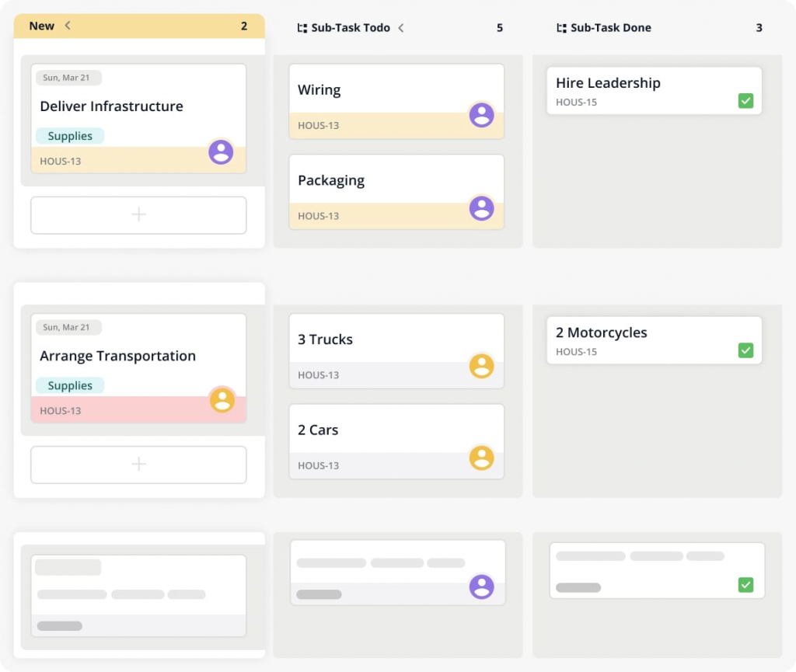This screenshot has width=796, height=672.
Task: Open the Hire Leadership card title
Action: [608, 82]
